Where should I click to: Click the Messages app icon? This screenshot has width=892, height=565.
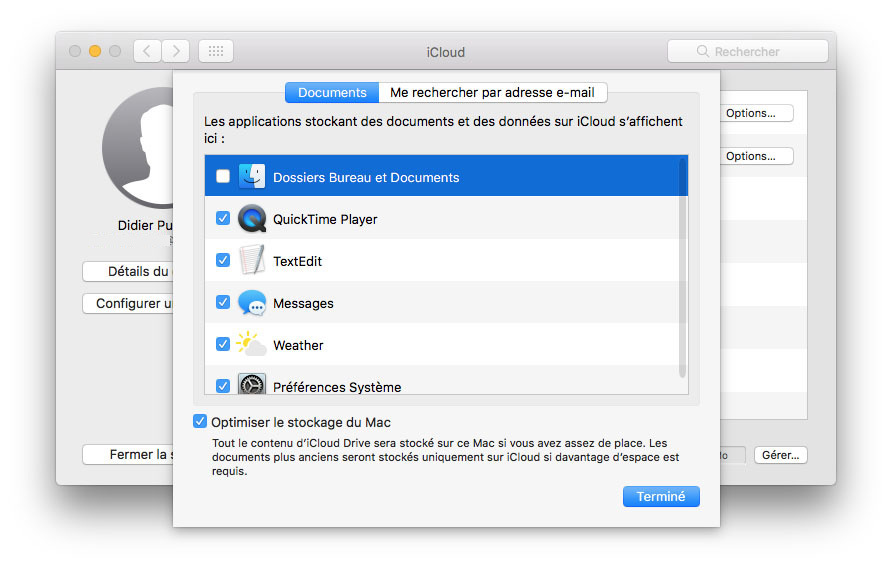(x=251, y=303)
